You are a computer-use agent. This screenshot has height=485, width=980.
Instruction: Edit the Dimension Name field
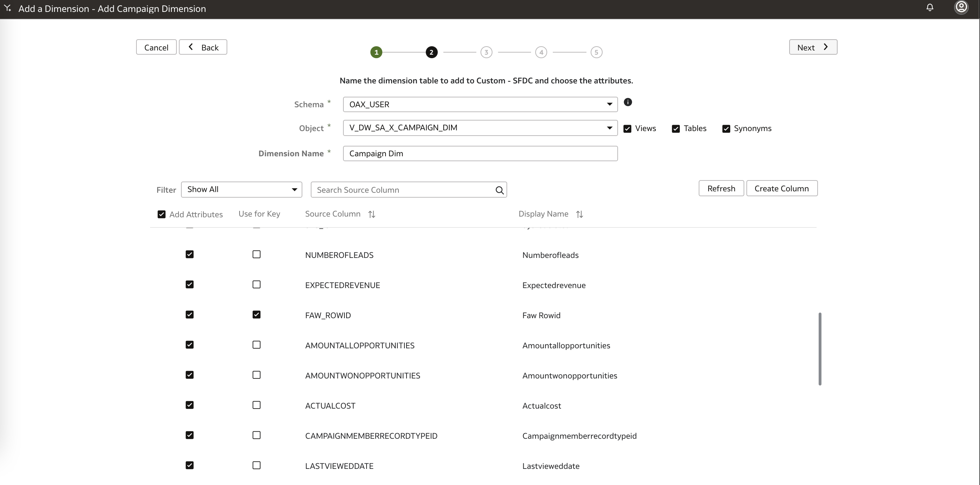click(x=480, y=153)
